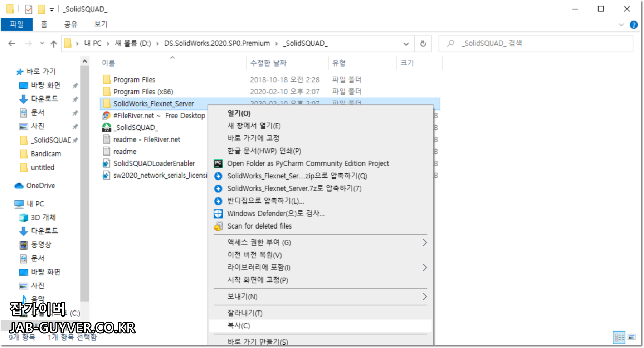Open 다운로드 pinned under quick access
Viewport: 644px width, 348px height.
pyautogui.click(x=38, y=99)
